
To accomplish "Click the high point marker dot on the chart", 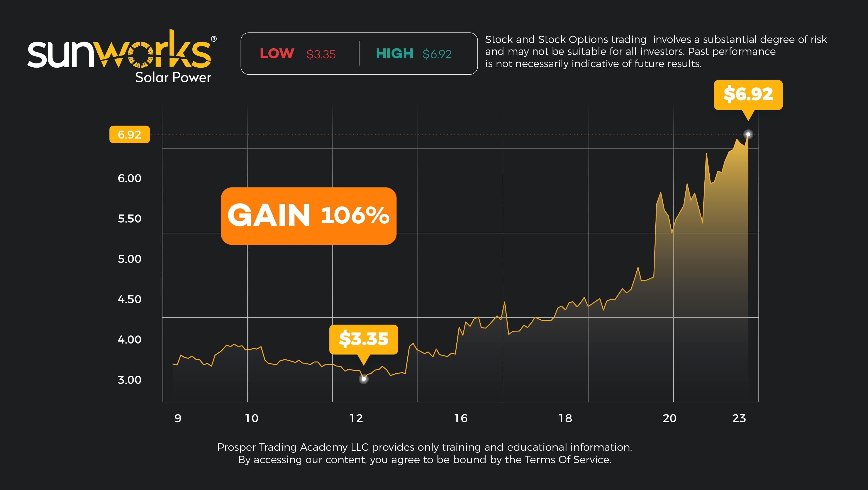I will 748,134.
